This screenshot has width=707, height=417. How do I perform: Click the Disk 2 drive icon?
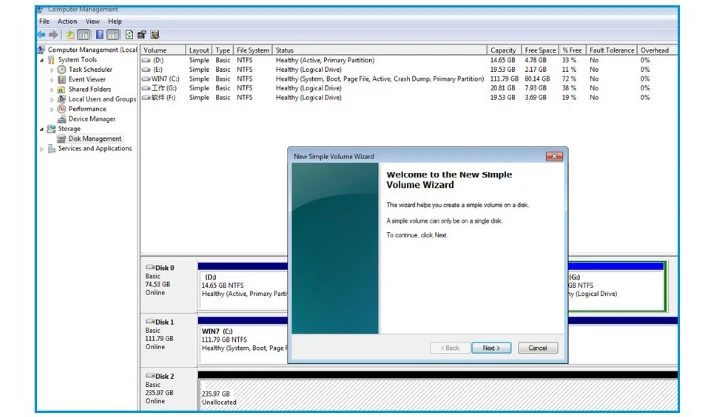click(150, 376)
